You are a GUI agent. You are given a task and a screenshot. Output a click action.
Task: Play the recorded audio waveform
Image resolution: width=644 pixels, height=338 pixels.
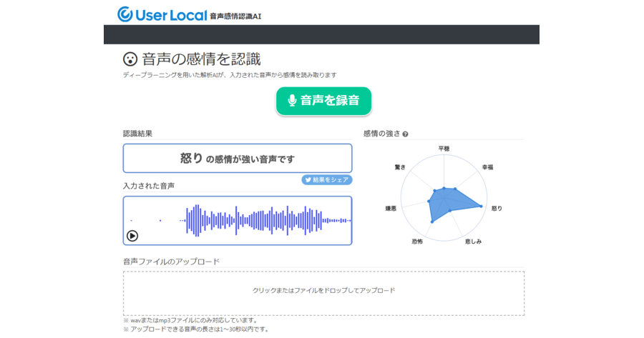132,236
